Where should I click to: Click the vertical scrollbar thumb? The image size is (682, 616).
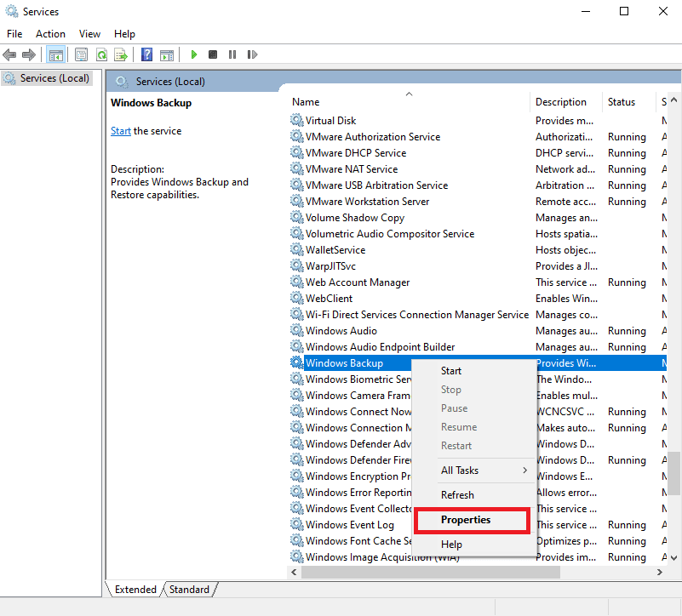[x=673, y=472]
